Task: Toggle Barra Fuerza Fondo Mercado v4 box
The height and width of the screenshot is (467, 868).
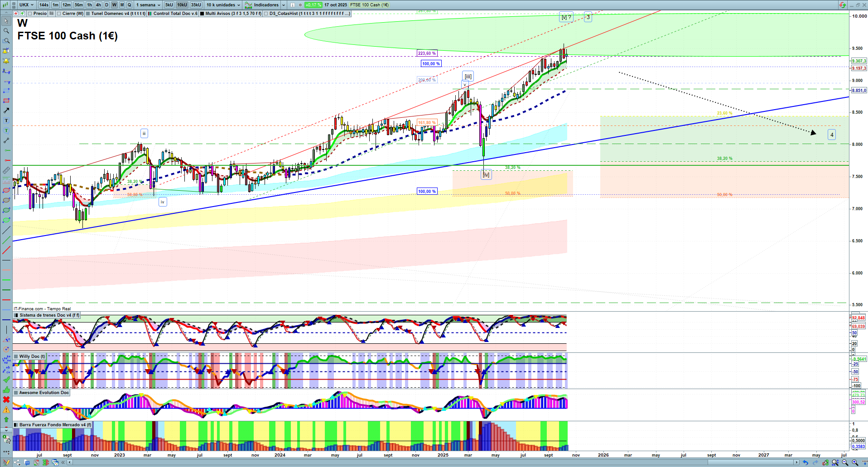Action: (16, 425)
